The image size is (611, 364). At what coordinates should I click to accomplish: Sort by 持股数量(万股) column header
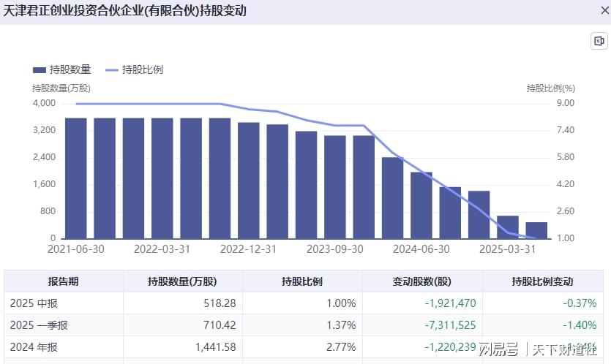click(x=182, y=281)
